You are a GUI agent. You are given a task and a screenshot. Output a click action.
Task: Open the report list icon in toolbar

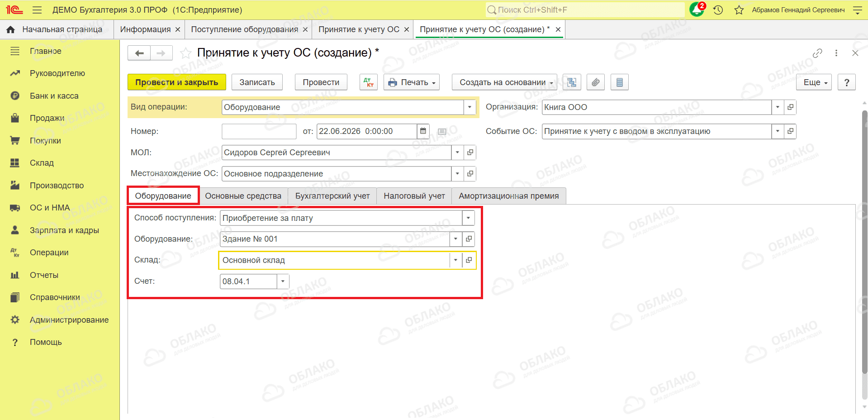click(x=620, y=82)
